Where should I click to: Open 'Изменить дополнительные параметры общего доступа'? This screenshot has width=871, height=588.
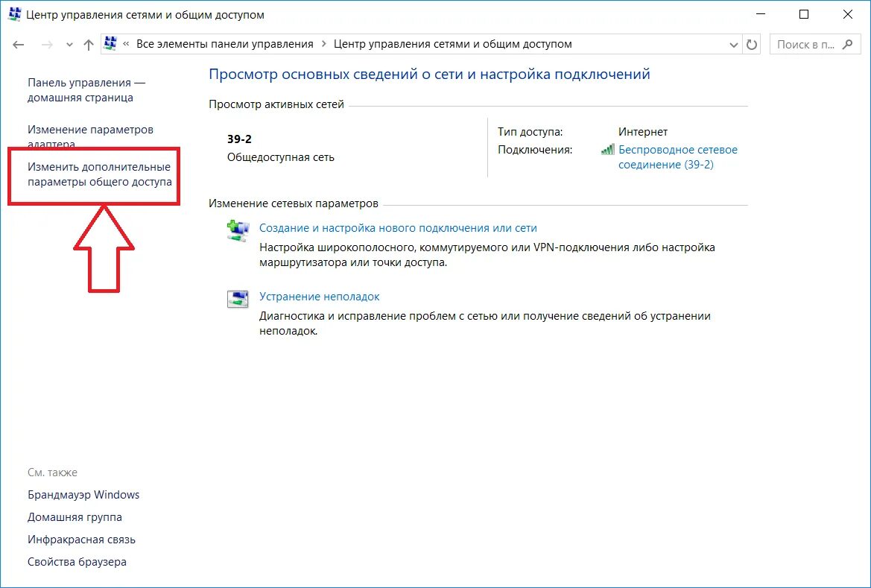pyautogui.click(x=100, y=174)
